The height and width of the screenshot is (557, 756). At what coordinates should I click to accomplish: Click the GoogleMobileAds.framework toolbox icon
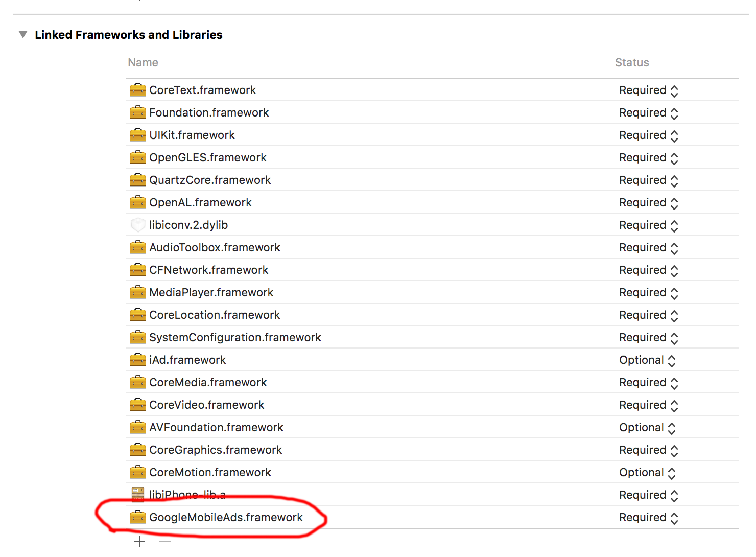(x=137, y=517)
